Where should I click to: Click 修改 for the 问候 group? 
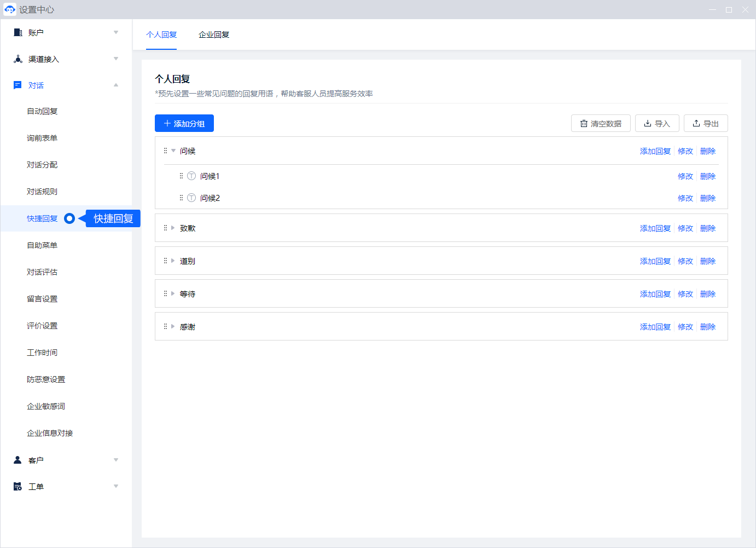685,151
